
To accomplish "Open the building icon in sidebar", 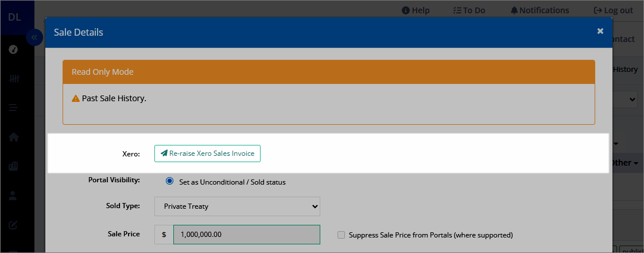I will (13, 166).
